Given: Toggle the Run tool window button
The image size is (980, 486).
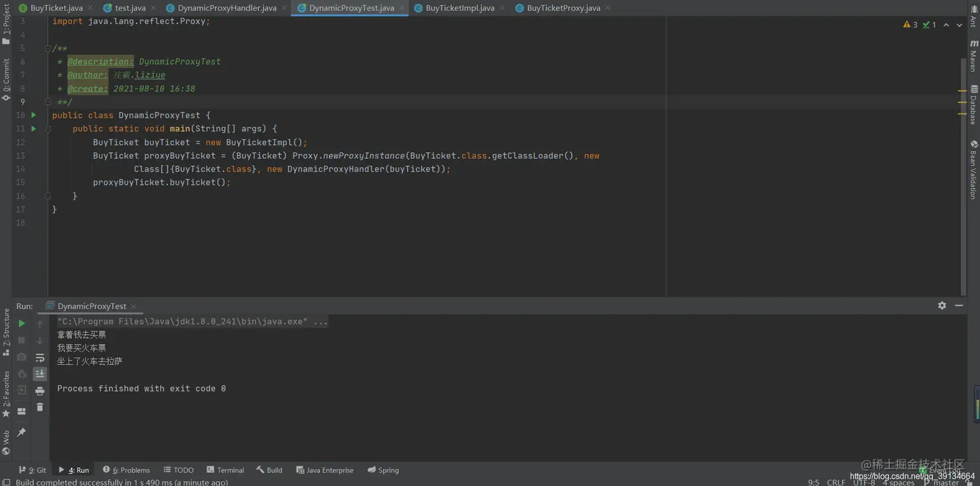Looking at the screenshot, I should tap(74, 470).
